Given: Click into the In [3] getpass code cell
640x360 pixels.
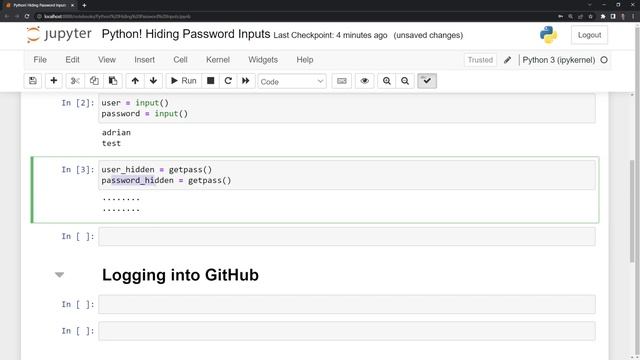Looking at the screenshot, I should pyautogui.click(x=347, y=175).
